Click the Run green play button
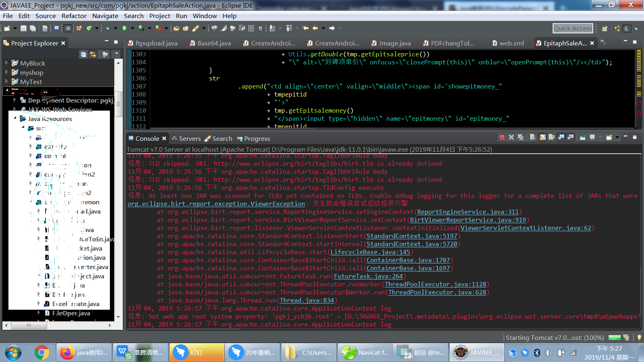Viewport: 644px width, 362px height. pyautogui.click(x=124, y=28)
